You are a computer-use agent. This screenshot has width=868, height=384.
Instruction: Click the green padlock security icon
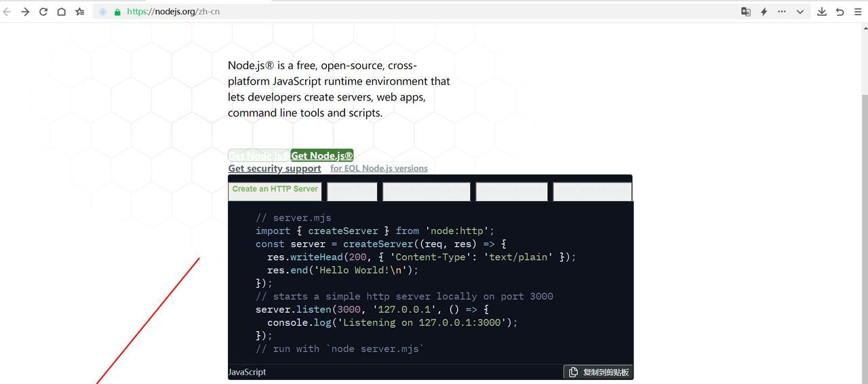point(117,12)
